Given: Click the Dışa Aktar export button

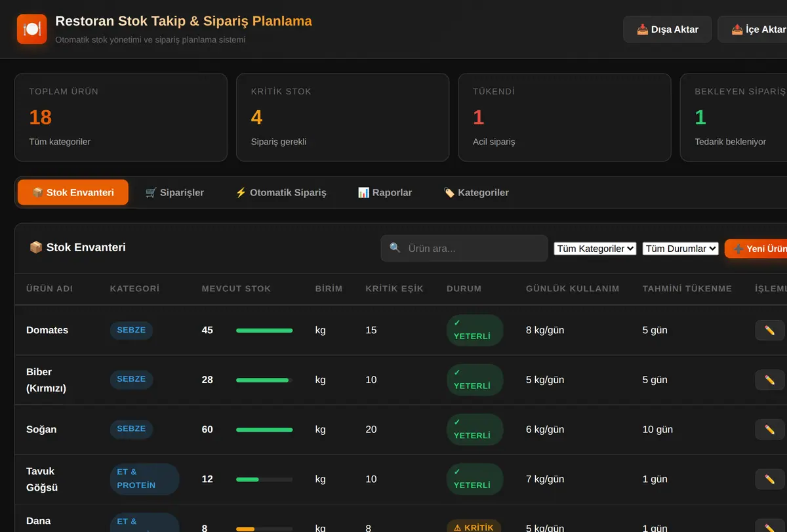Looking at the screenshot, I should [668, 30].
